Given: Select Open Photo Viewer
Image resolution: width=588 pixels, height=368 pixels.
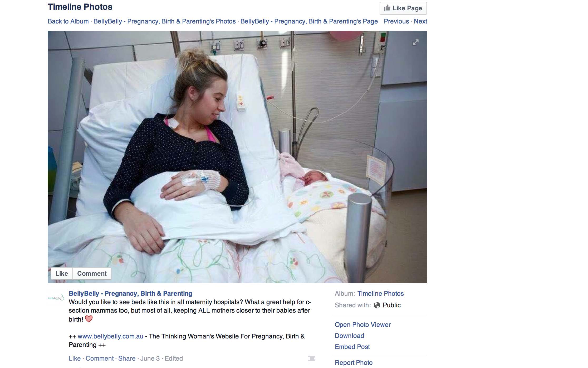Looking at the screenshot, I should click(363, 325).
